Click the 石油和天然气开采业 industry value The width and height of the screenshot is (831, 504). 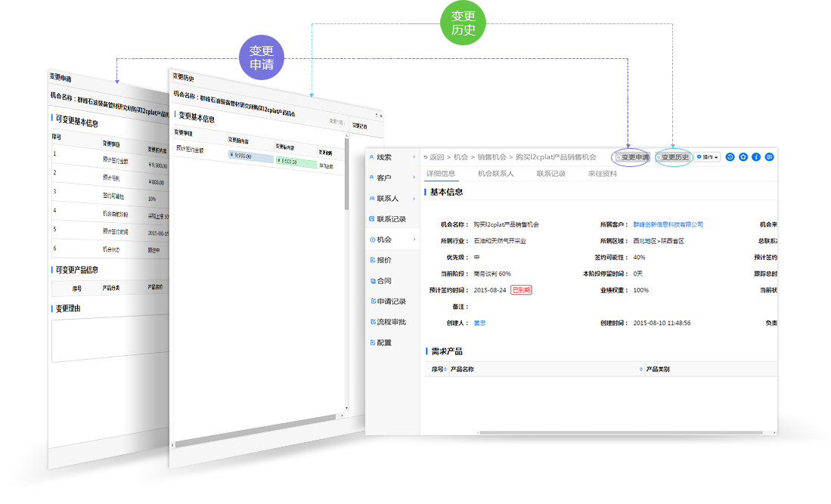click(500, 241)
